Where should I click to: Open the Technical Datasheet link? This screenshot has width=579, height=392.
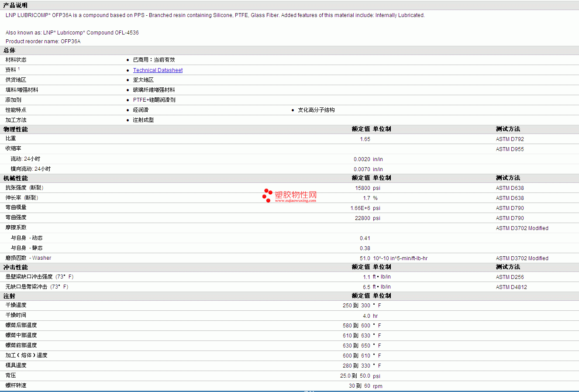158,70
